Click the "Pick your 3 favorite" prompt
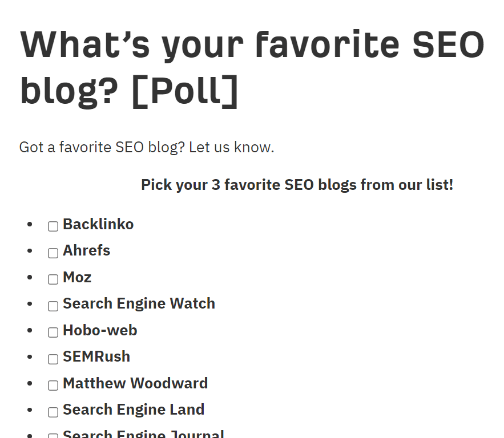Image resolution: width=504 pixels, height=438 pixels. pos(297,185)
